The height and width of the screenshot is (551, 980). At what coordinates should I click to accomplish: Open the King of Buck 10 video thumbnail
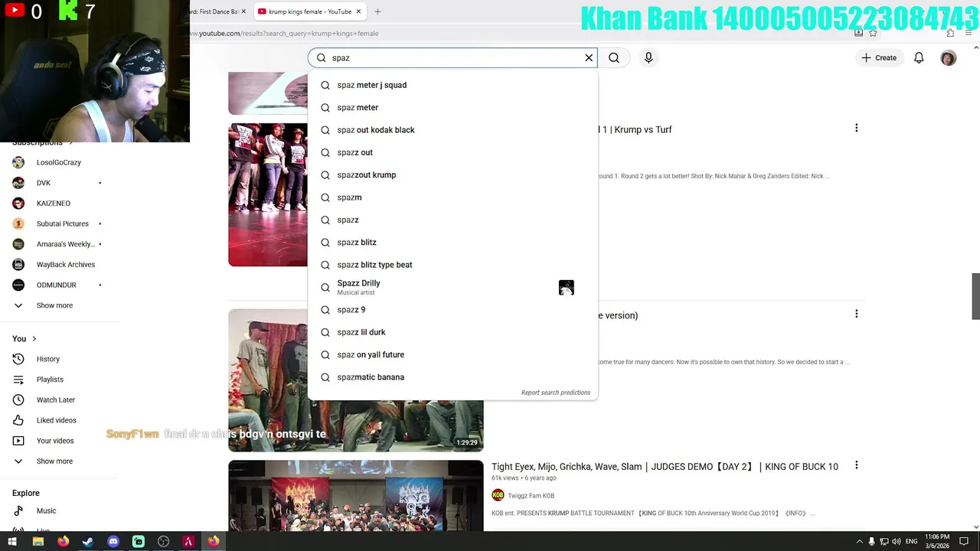click(356, 495)
